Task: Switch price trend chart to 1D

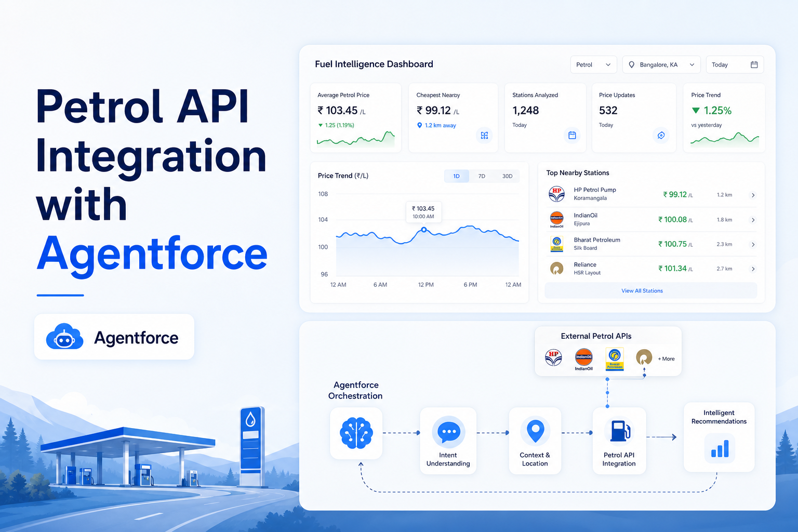Action: tap(456, 176)
